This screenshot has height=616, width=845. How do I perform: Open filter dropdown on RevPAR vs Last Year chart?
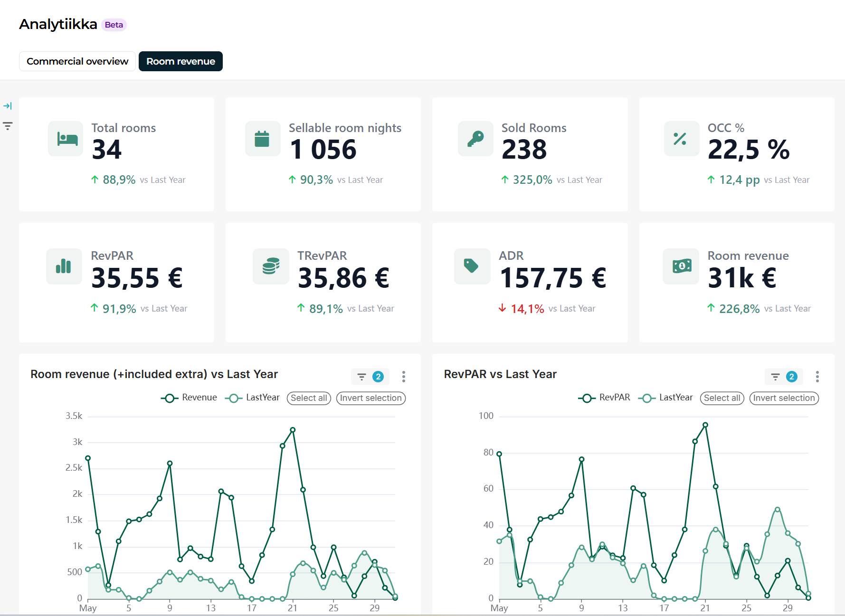pos(784,377)
